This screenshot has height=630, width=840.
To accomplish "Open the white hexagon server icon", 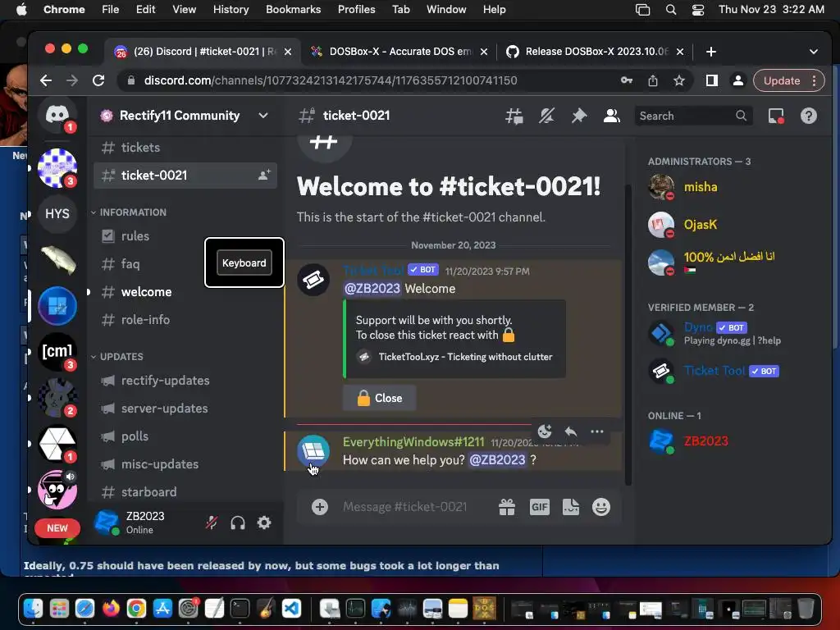I will [x=57, y=444].
